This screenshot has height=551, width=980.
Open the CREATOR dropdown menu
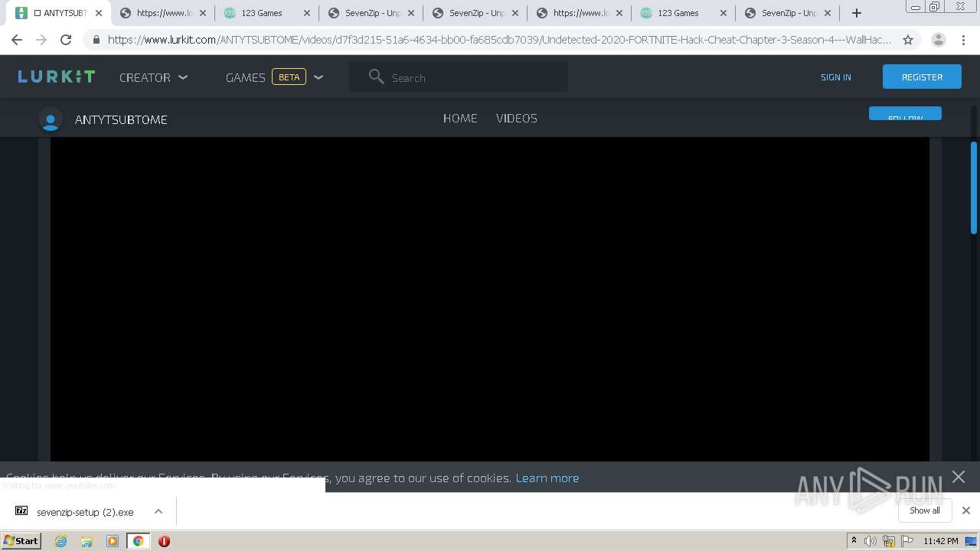(153, 77)
